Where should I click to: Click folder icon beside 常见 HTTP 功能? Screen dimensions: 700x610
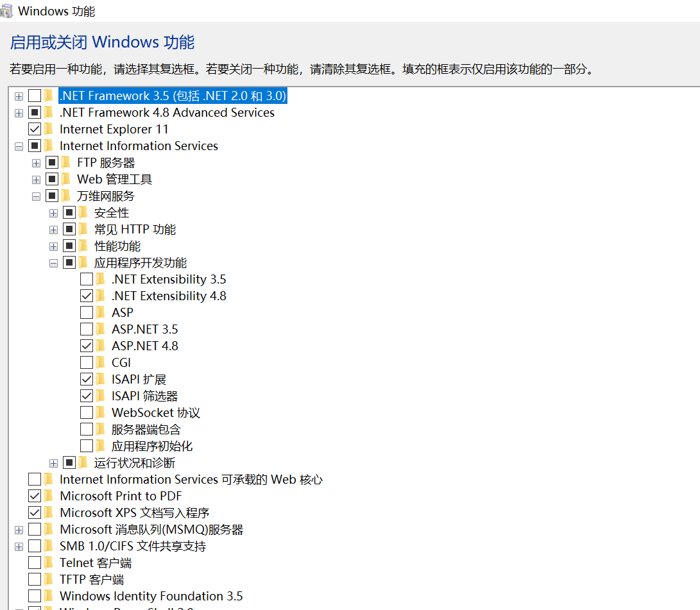click(x=84, y=229)
